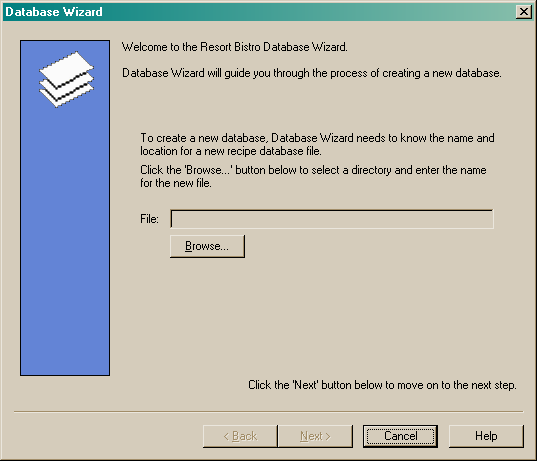Click the 'Welcome to the Resort Bistro Database Wizard.' text

(235, 47)
